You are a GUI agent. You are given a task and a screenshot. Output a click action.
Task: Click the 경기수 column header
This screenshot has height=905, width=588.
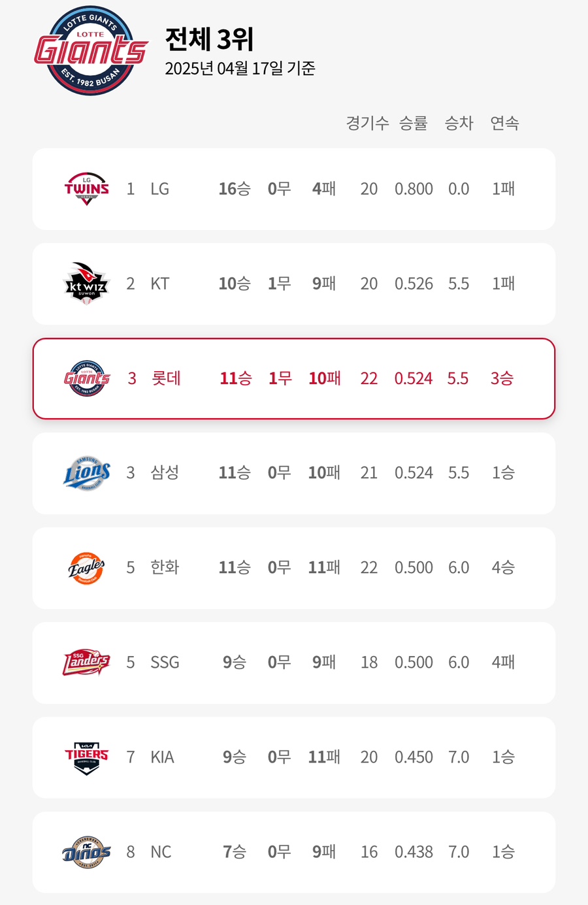pyautogui.click(x=367, y=123)
